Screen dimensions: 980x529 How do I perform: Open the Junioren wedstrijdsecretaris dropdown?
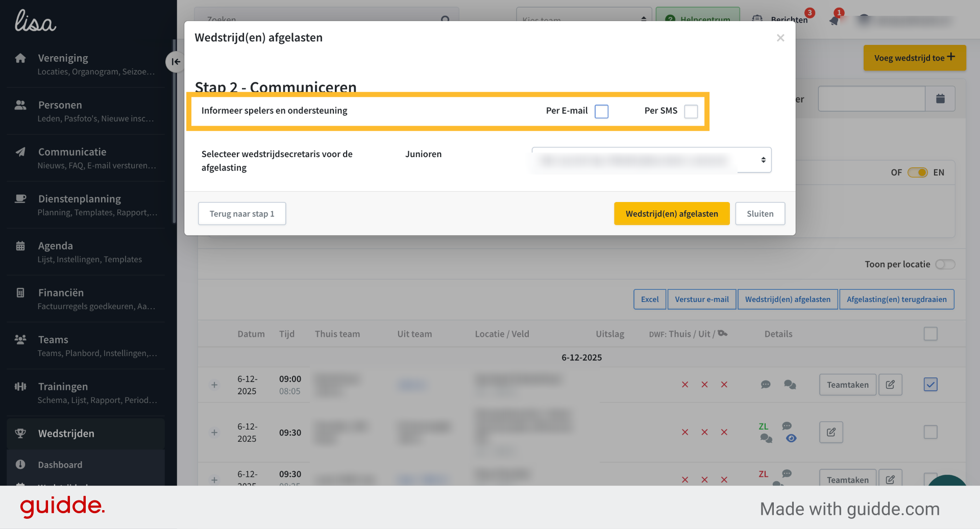[652, 160]
